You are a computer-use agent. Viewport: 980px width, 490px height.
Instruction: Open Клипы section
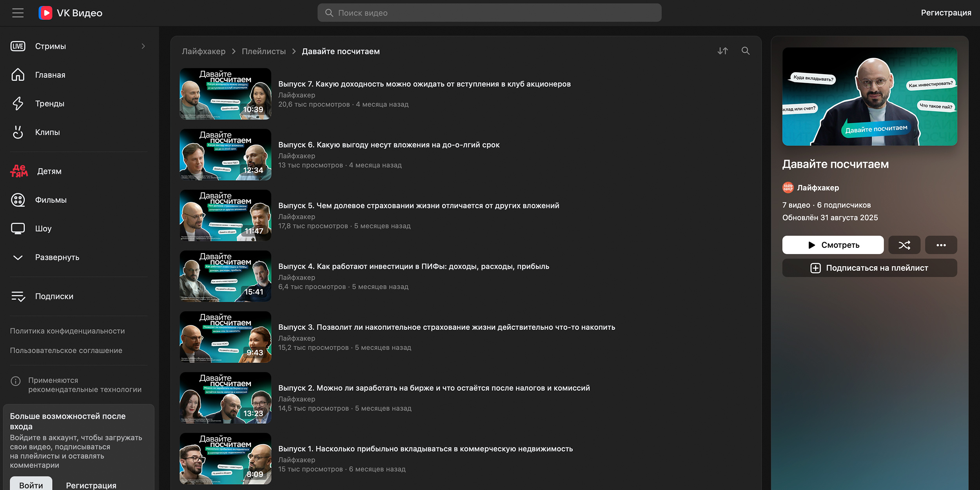(47, 132)
